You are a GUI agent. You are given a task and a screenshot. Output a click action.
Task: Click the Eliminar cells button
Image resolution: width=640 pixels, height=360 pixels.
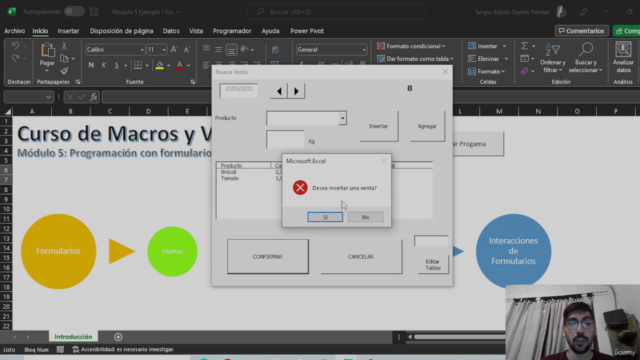[x=484, y=59]
